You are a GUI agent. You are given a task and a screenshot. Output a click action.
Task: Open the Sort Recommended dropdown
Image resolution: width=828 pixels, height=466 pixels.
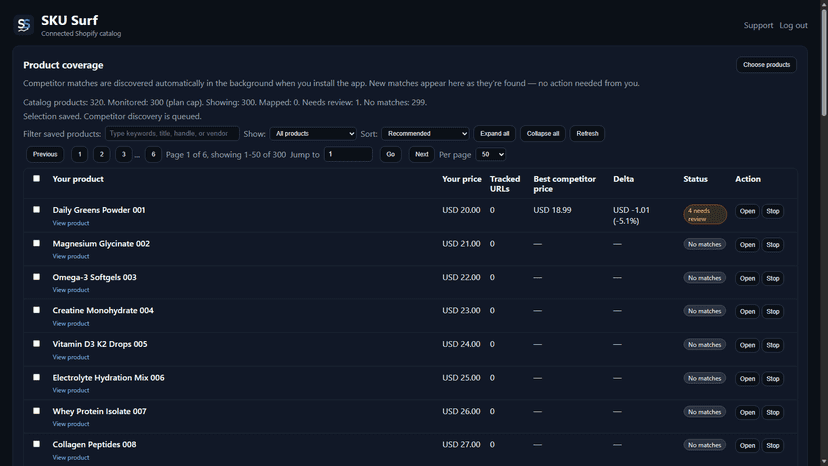click(425, 134)
